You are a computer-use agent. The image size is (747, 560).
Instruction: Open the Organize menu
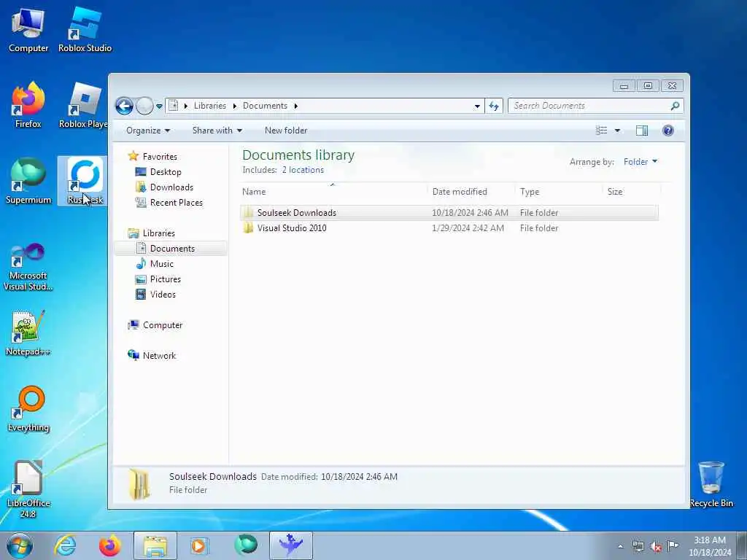pos(147,131)
